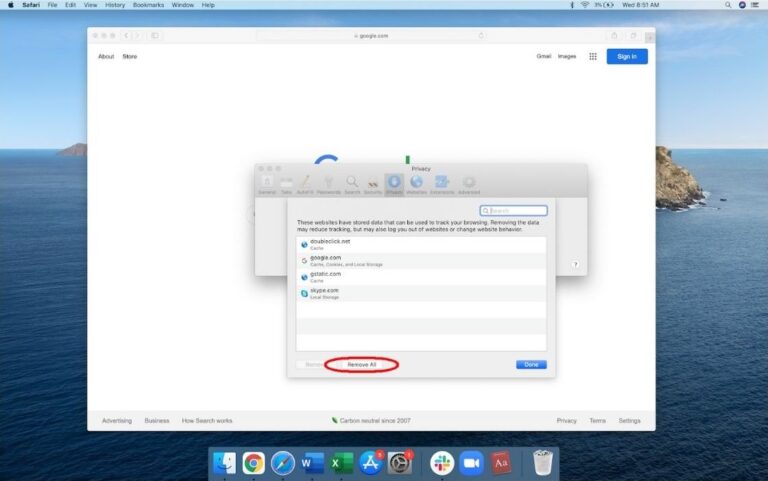Open the Bookmarks menu

pos(148,5)
